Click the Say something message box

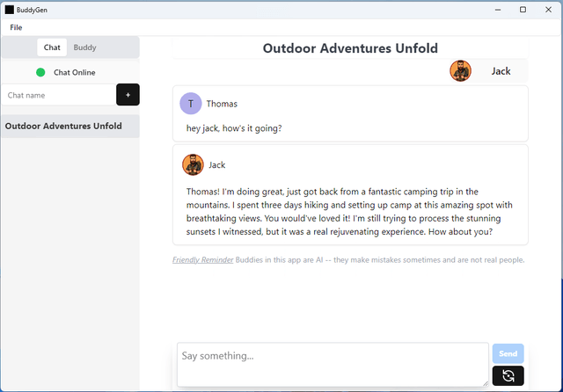[x=333, y=365]
